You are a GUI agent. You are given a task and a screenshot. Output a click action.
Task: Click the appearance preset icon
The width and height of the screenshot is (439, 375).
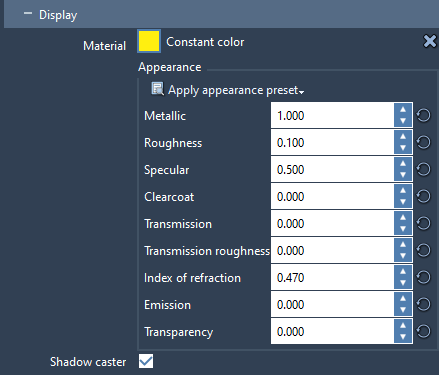tap(157, 89)
